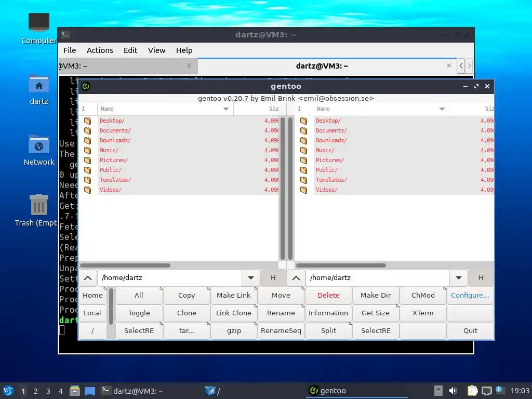Click left pane vertical scrollbar
The height and width of the screenshot is (399, 532).
point(283,189)
